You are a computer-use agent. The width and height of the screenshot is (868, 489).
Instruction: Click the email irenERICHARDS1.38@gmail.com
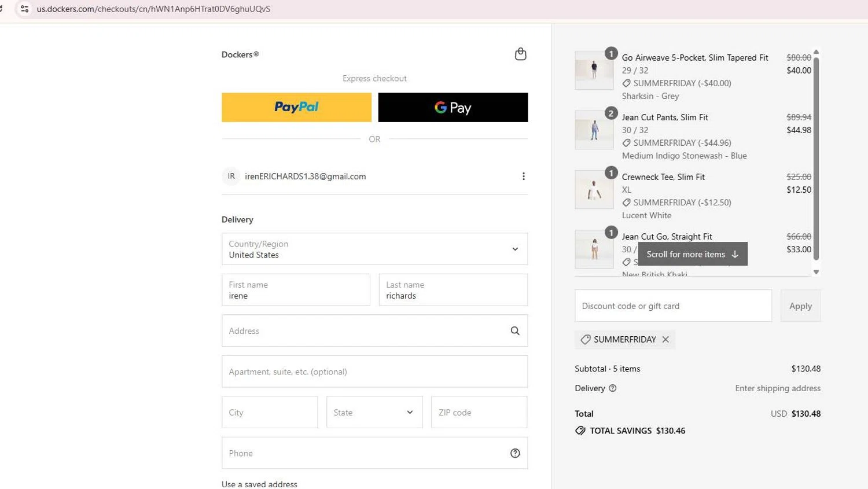click(x=305, y=177)
